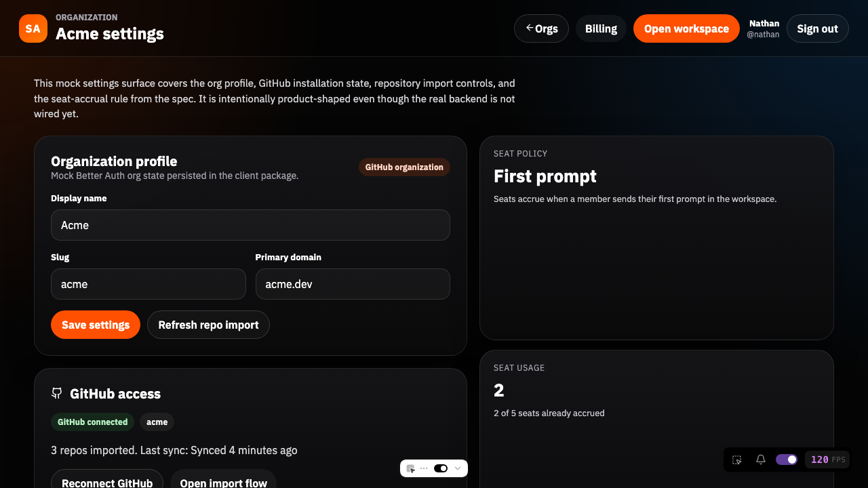Click into the Display name field
This screenshot has width=868, height=488.
coord(250,225)
